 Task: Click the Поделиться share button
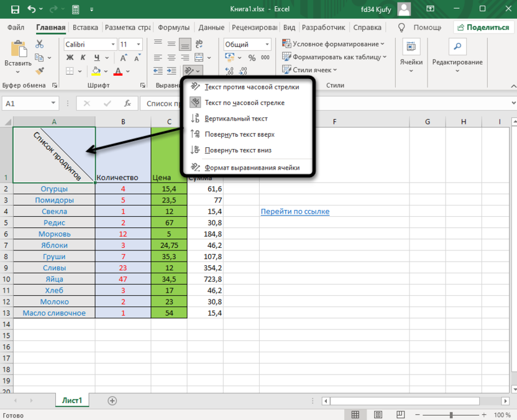coord(483,27)
